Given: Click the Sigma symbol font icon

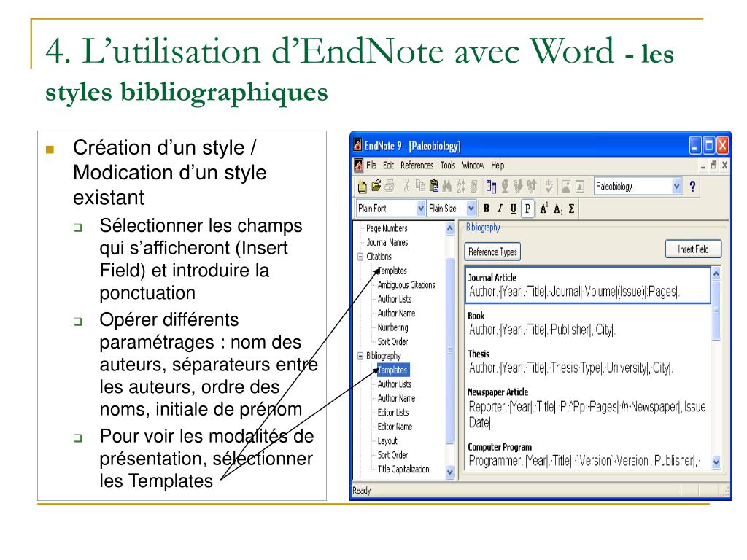Looking at the screenshot, I should 571,209.
